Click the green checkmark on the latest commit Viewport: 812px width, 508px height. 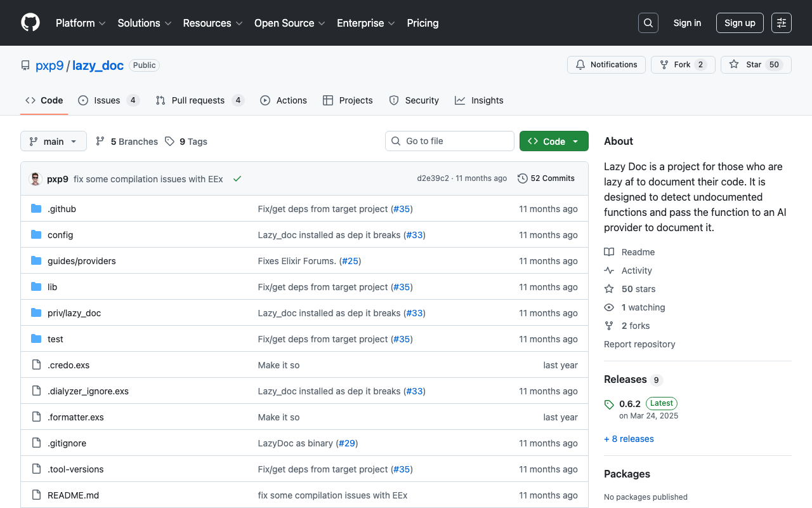click(237, 178)
